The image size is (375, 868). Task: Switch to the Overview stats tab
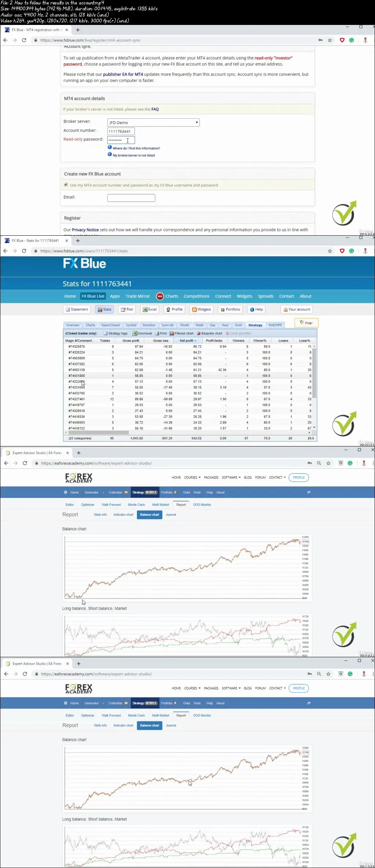click(73, 325)
